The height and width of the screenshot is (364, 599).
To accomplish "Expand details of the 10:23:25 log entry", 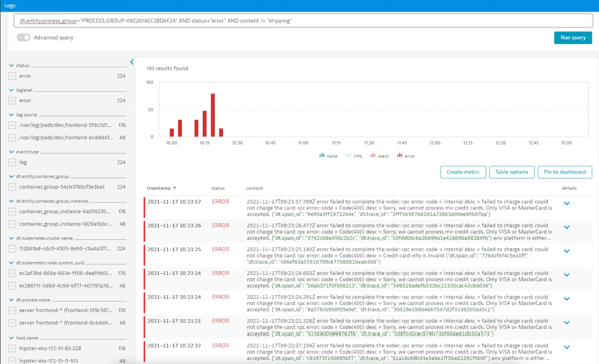I will pos(567,251).
